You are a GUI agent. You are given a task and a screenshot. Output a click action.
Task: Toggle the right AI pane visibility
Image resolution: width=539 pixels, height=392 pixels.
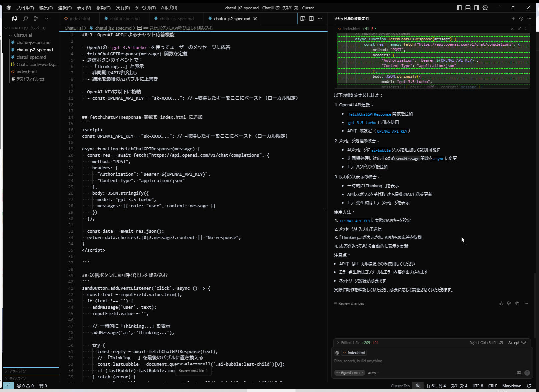coord(477,8)
